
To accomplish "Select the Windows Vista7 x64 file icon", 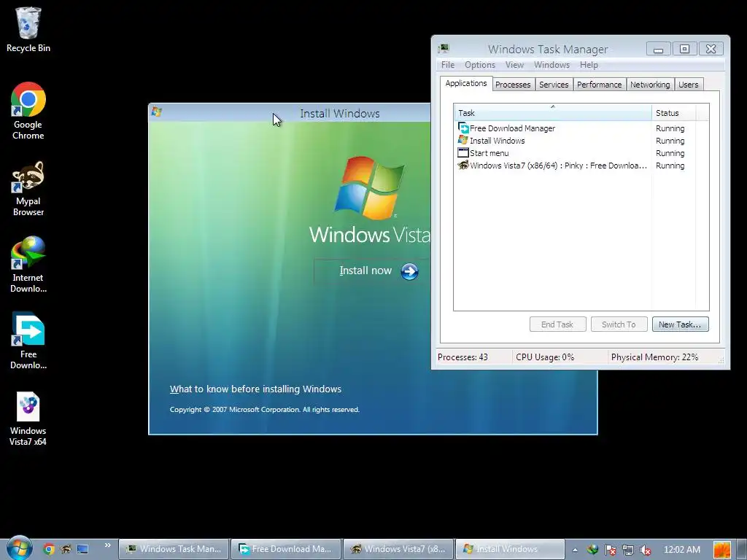I will 28,419.
